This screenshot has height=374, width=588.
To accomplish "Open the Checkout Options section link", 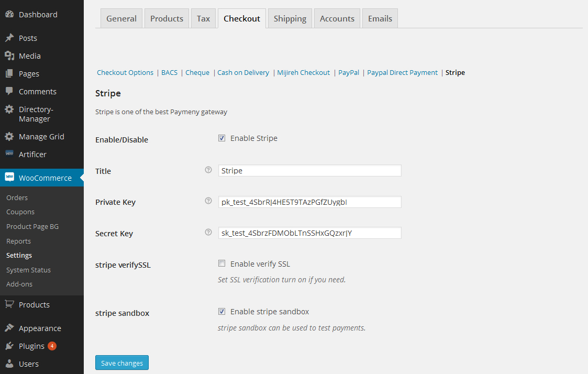I will (x=125, y=72).
